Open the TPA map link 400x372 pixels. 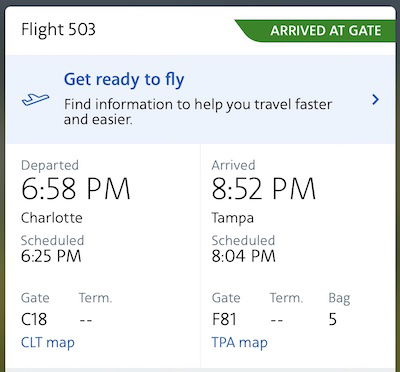[x=239, y=343]
